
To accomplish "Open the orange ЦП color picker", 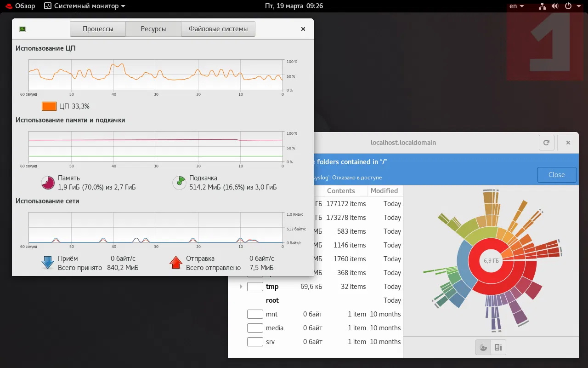I will (x=49, y=106).
